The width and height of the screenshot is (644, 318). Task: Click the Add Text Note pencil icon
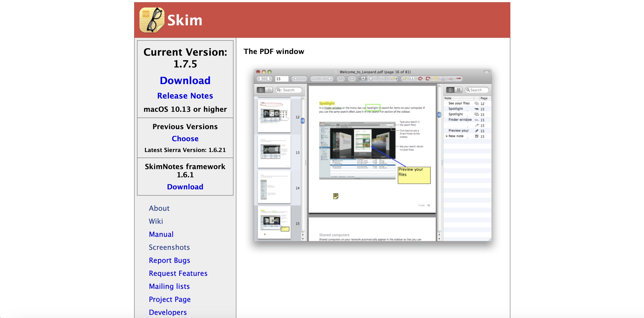click(405, 79)
